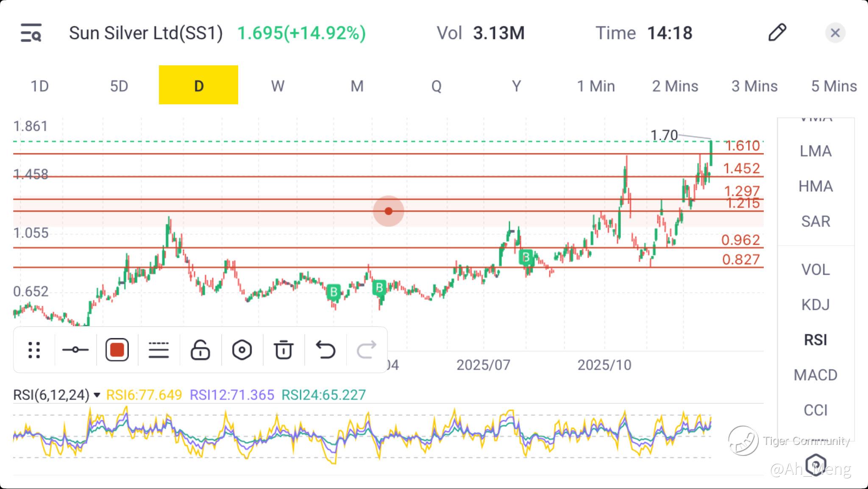Click the B buy marker near 2025/07
This screenshot has width=868, height=489.
click(x=526, y=257)
